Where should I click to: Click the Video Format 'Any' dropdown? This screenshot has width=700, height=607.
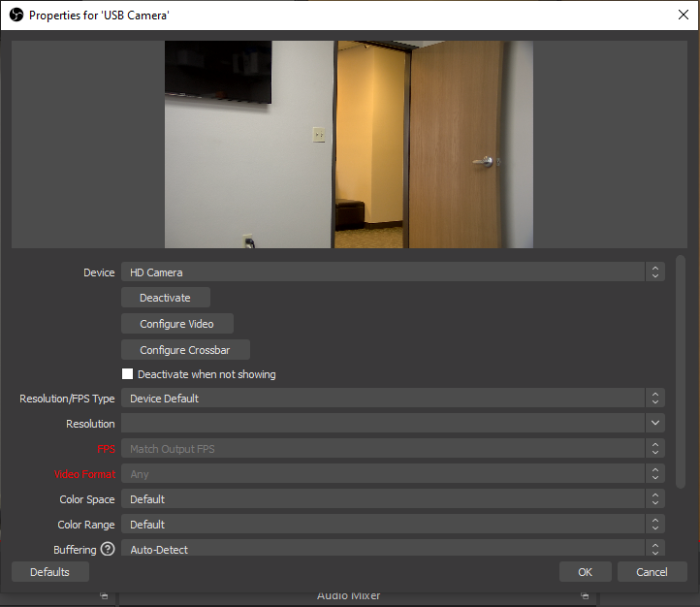[392, 474]
